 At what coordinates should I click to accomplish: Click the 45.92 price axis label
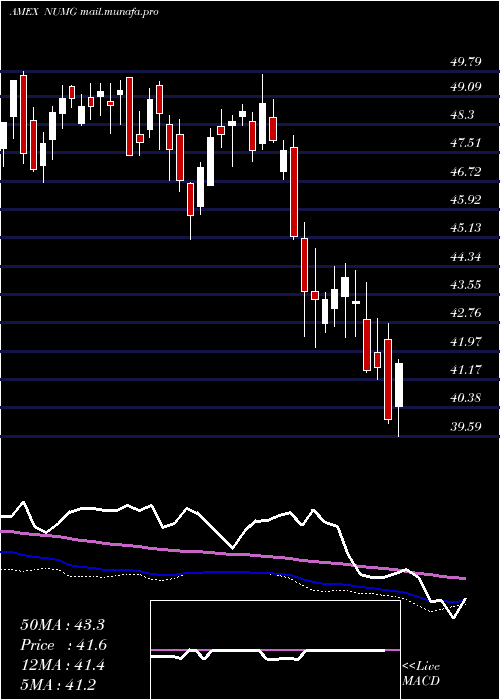(x=466, y=200)
